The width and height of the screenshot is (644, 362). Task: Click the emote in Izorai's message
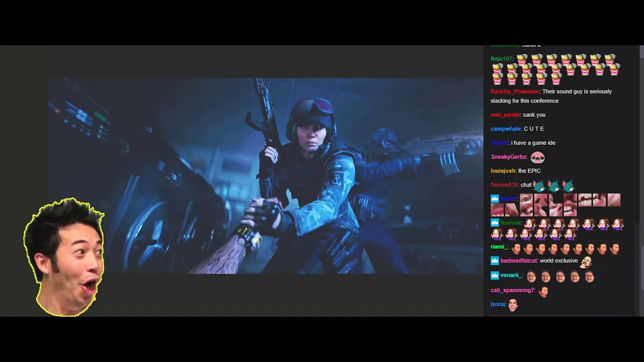point(513,305)
